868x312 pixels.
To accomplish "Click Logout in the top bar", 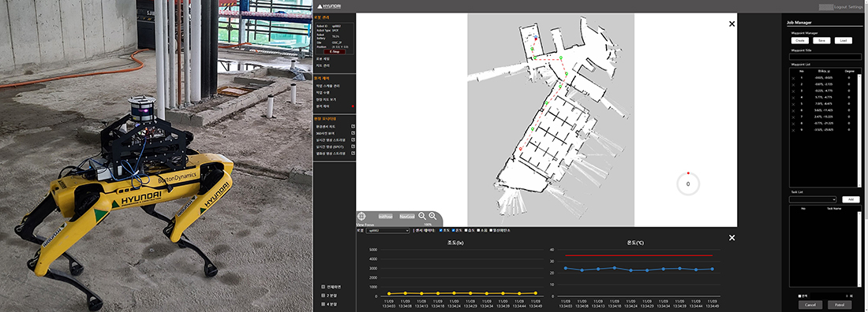I will [840, 7].
